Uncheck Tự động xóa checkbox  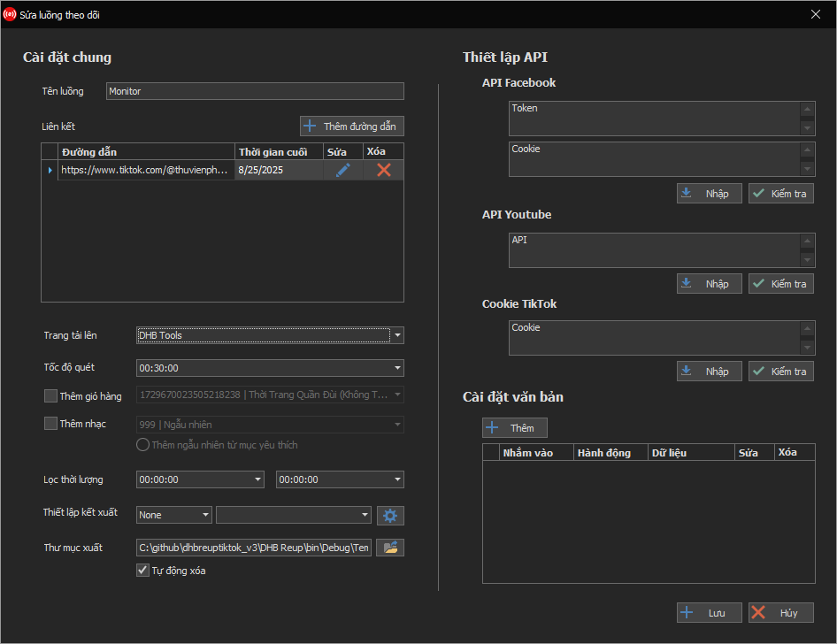142,570
